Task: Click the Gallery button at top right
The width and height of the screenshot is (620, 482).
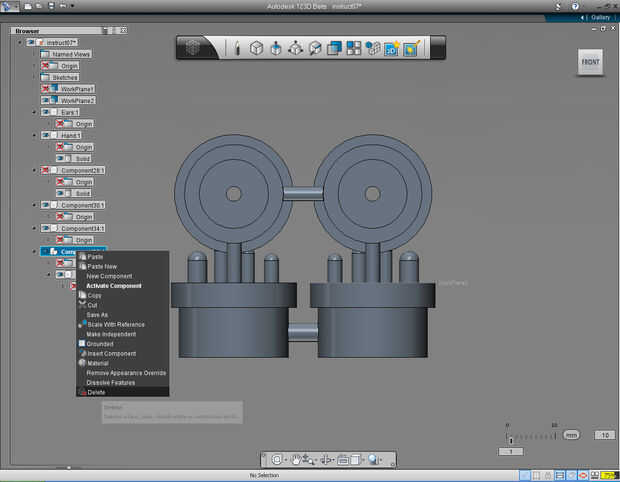Action: point(598,17)
